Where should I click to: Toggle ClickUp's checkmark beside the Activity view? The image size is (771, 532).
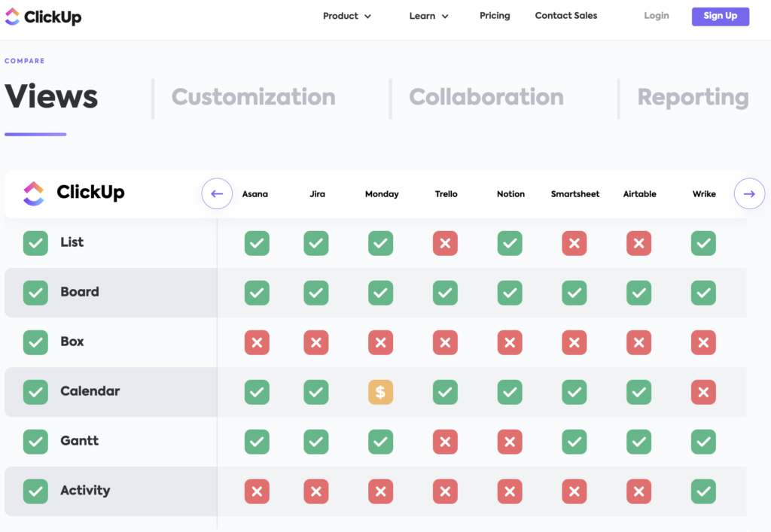click(x=35, y=491)
